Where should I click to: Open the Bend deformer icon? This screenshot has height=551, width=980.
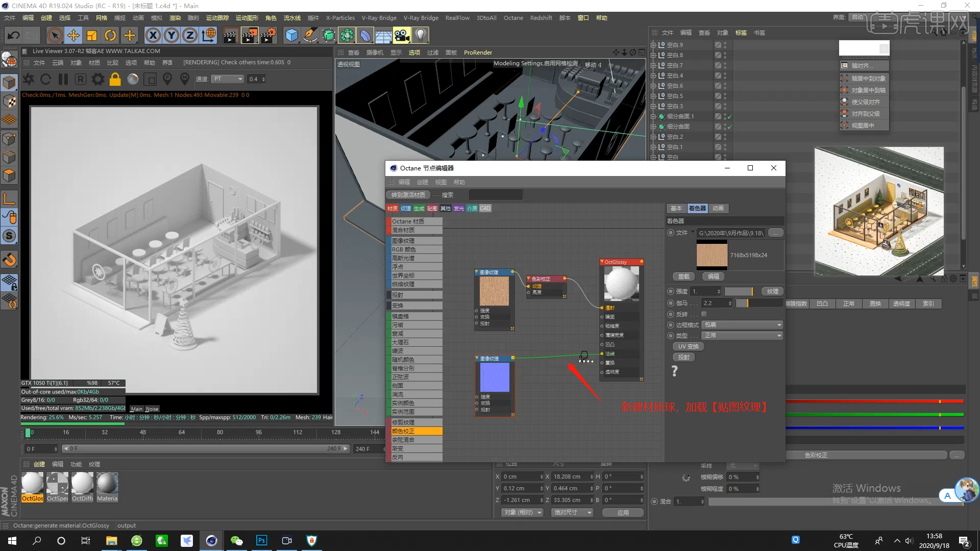click(x=365, y=35)
